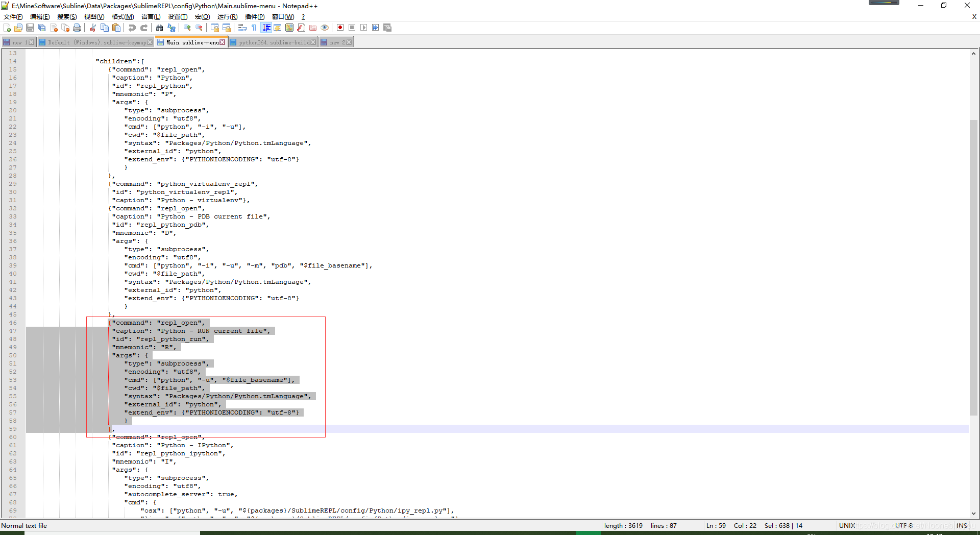Play back recorded macro button

[x=364, y=28]
